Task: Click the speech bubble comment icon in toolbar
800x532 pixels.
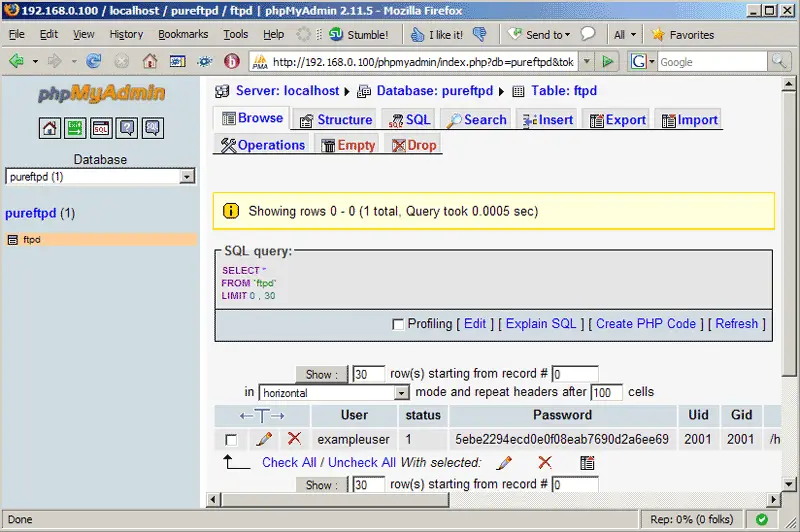Action: (588, 34)
